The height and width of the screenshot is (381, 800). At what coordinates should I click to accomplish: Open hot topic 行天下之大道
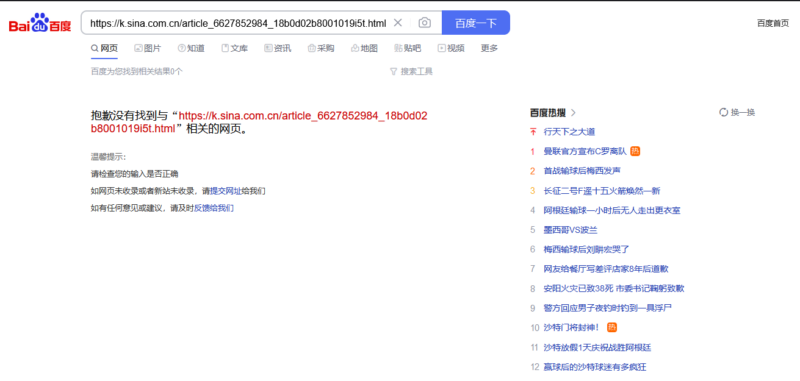click(570, 132)
